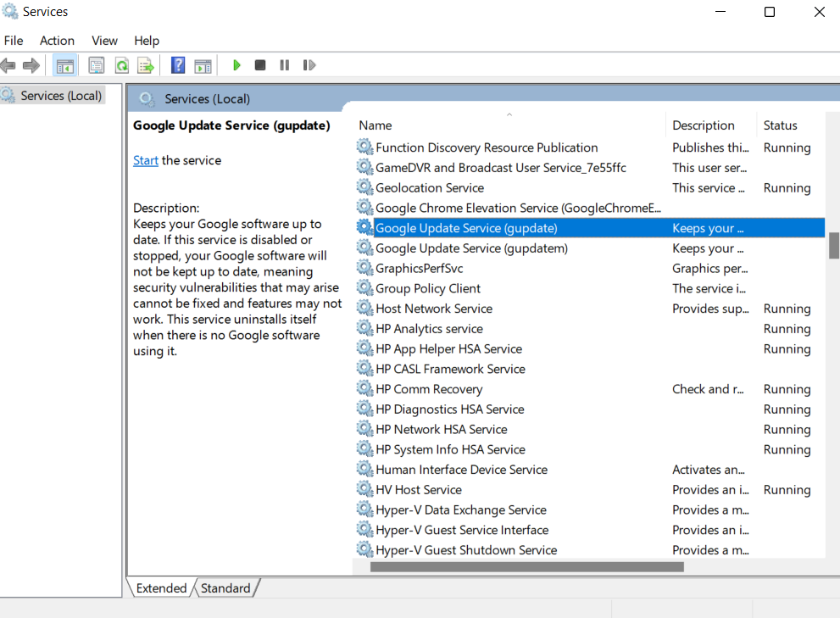
Task: Click the gear icon beside Hyper-V Data Exchange Service
Action: (x=364, y=509)
